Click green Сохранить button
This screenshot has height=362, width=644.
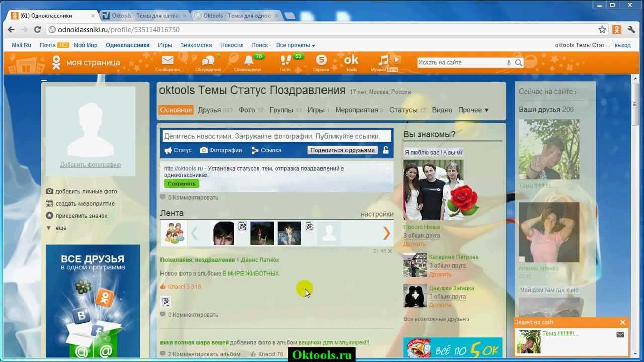point(181,184)
